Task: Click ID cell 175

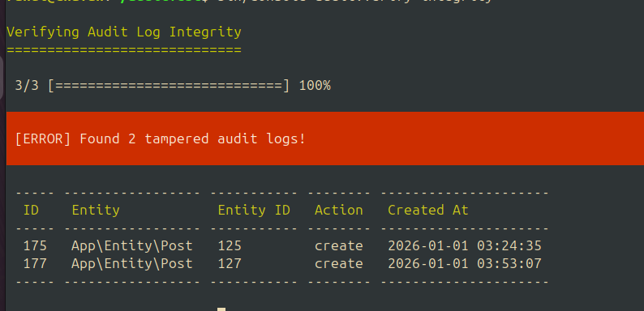Action: point(35,245)
